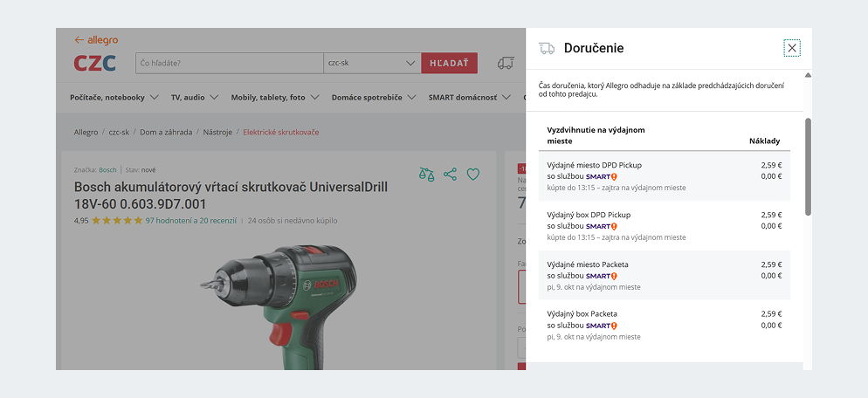Click the Náklady column header

764,141
